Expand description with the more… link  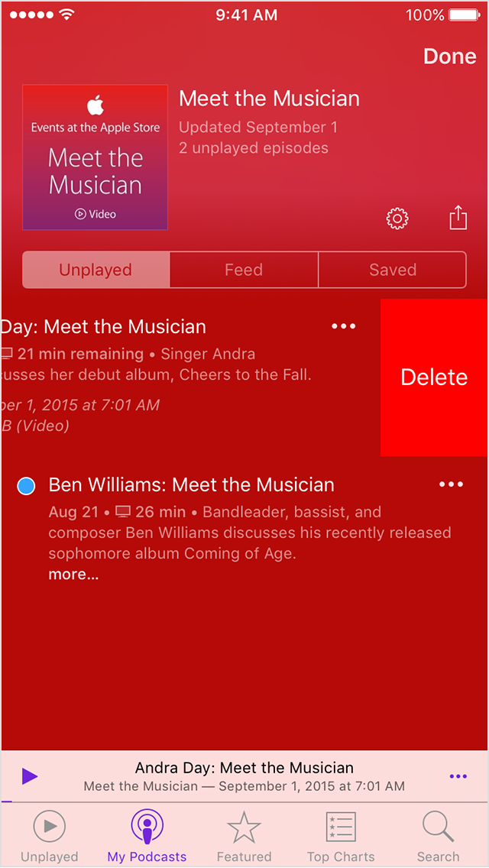point(73,575)
